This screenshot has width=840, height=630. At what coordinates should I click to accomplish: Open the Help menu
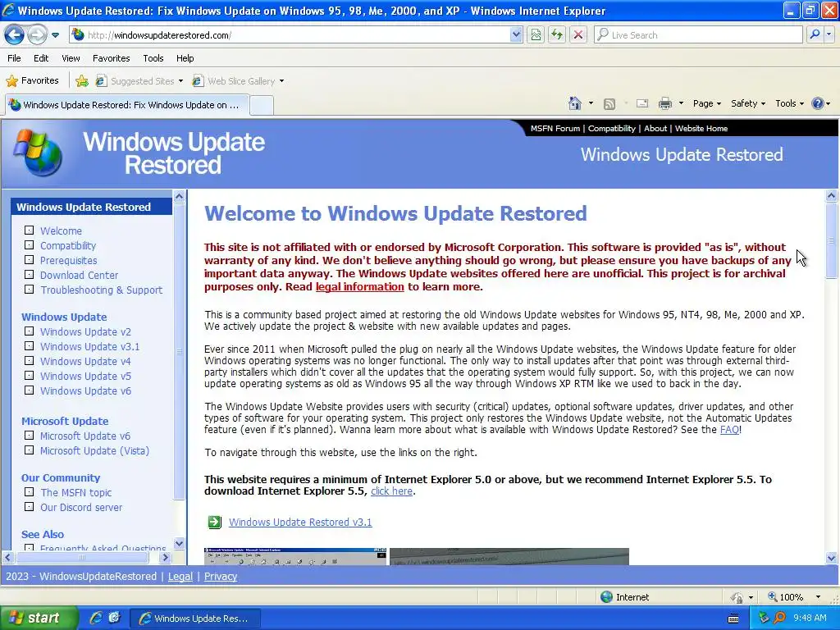click(185, 58)
